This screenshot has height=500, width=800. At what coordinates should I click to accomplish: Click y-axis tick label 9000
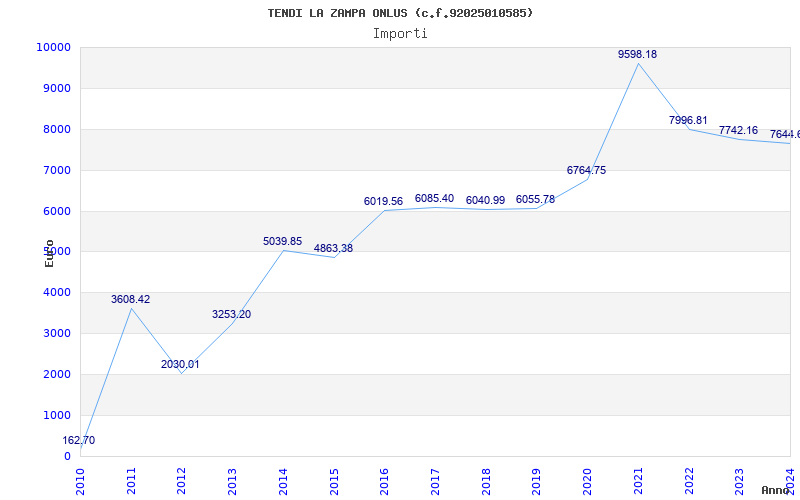tap(56, 88)
